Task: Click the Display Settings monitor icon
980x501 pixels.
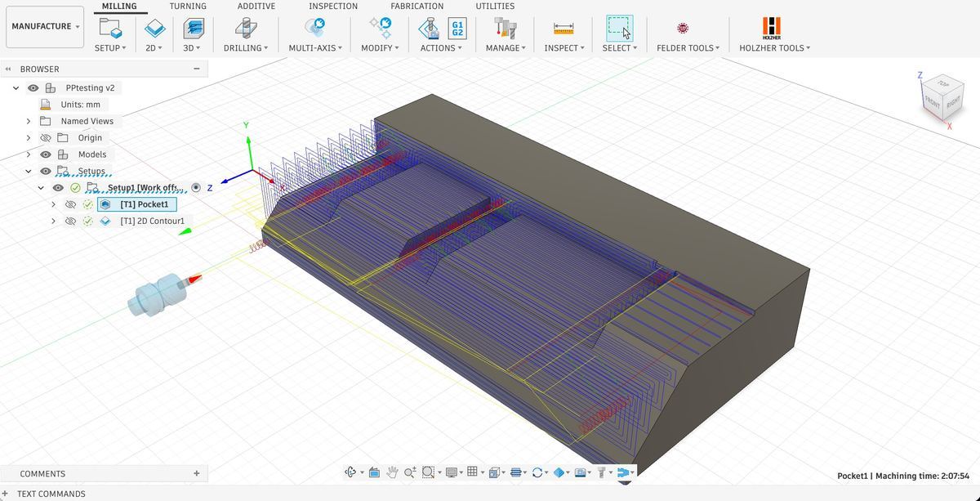Action: coord(451,472)
